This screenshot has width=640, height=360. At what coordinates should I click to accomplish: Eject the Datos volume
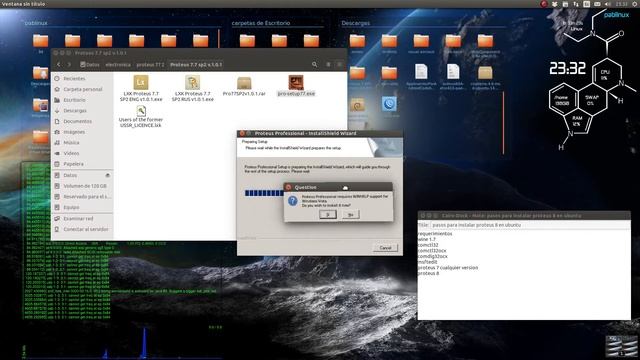pyautogui.click(x=107, y=175)
